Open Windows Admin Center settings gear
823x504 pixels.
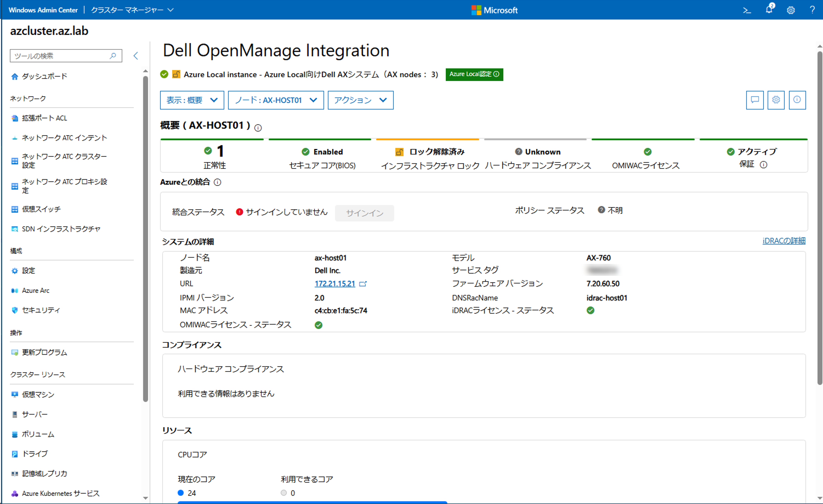(x=791, y=10)
